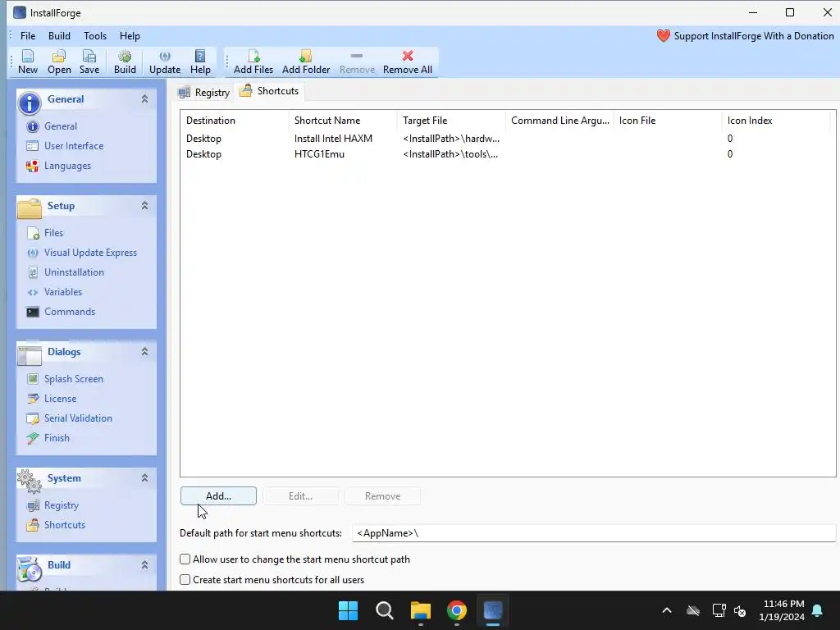This screenshot has height=630, width=840.
Task: Collapse the General sidebar group
Action: 144,99
